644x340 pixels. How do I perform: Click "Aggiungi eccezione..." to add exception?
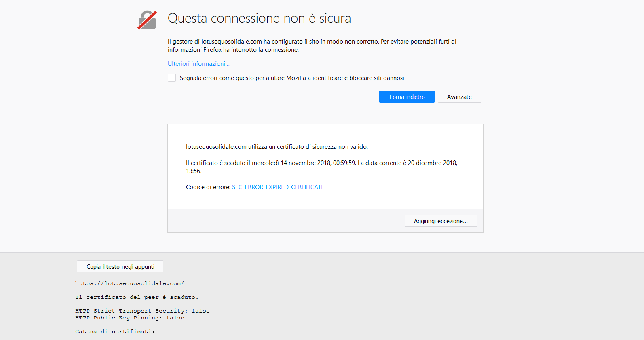pyautogui.click(x=441, y=221)
